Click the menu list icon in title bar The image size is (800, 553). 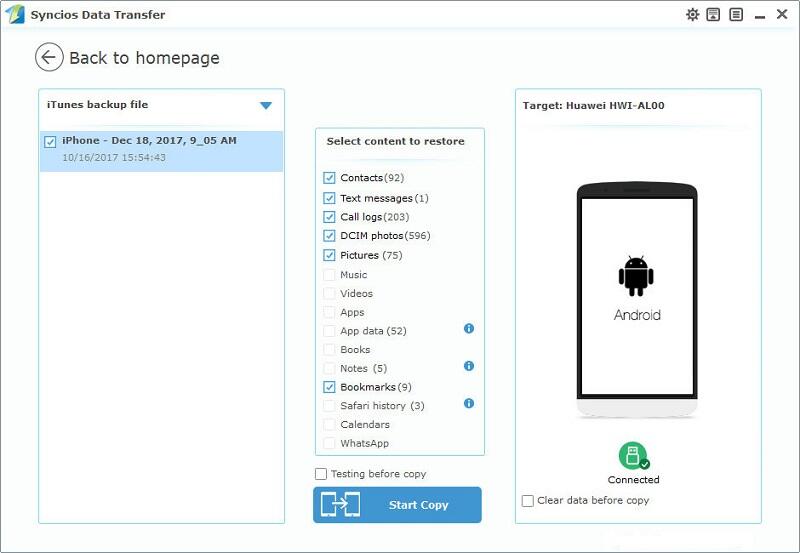pos(736,15)
